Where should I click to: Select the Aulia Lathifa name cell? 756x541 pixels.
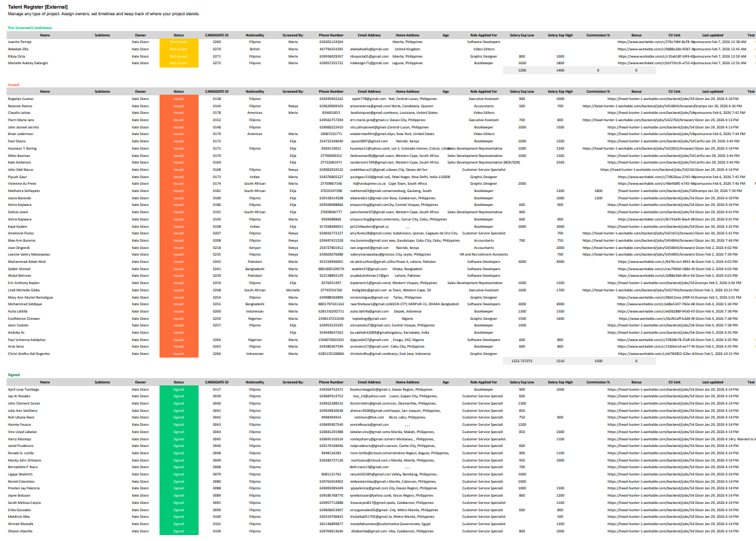pos(17,311)
